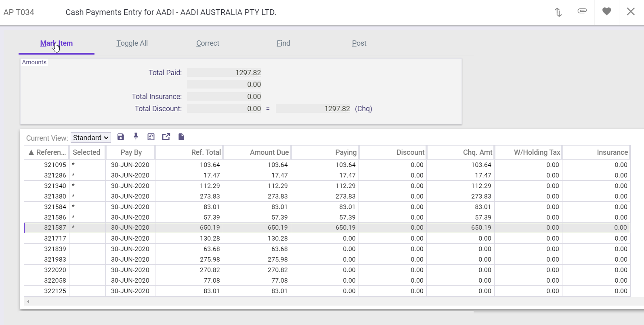Click the up-down arrows icon in header
The image size is (644, 325).
coord(558,12)
